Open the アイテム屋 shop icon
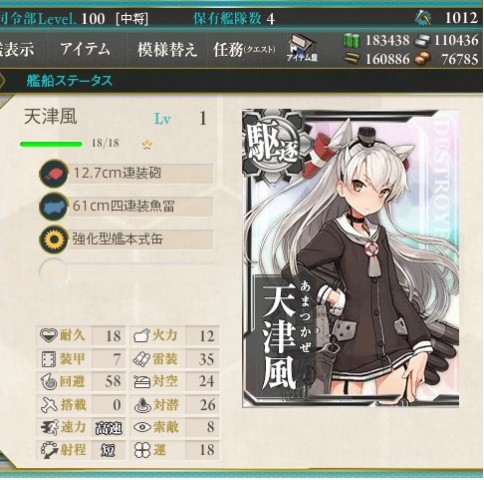This screenshot has height=480, width=484. coord(302,48)
